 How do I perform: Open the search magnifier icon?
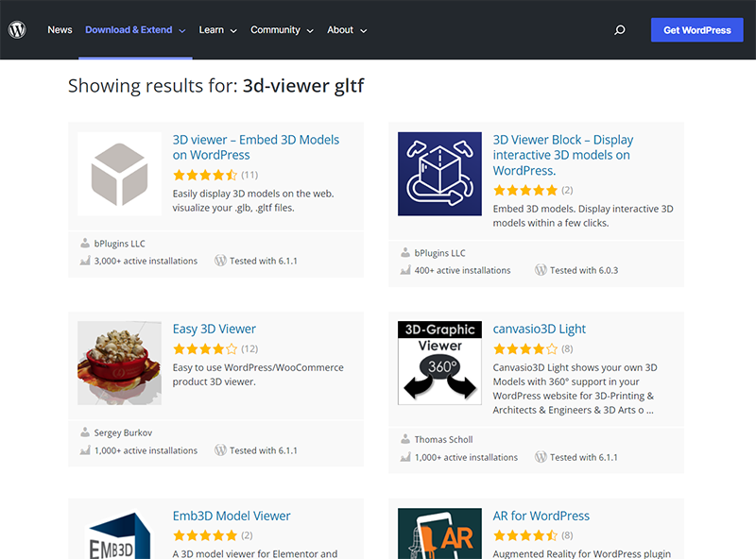click(620, 30)
